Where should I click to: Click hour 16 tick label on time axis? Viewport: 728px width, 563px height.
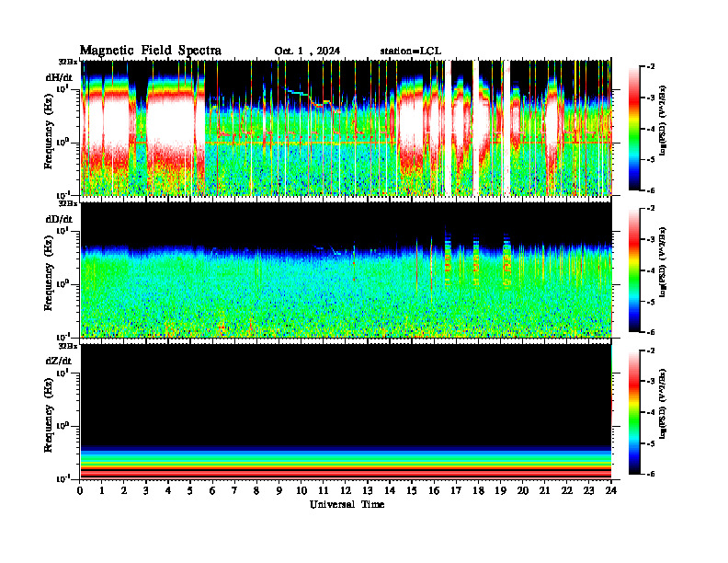(434, 490)
